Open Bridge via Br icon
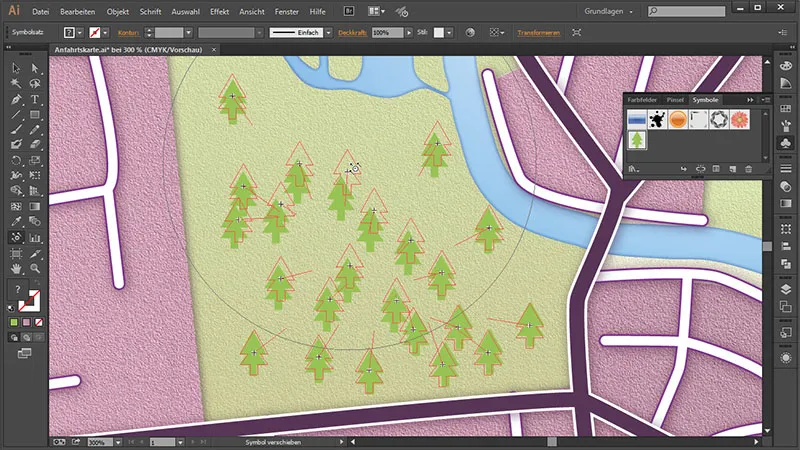The image size is (800, 450). (348, 11)
